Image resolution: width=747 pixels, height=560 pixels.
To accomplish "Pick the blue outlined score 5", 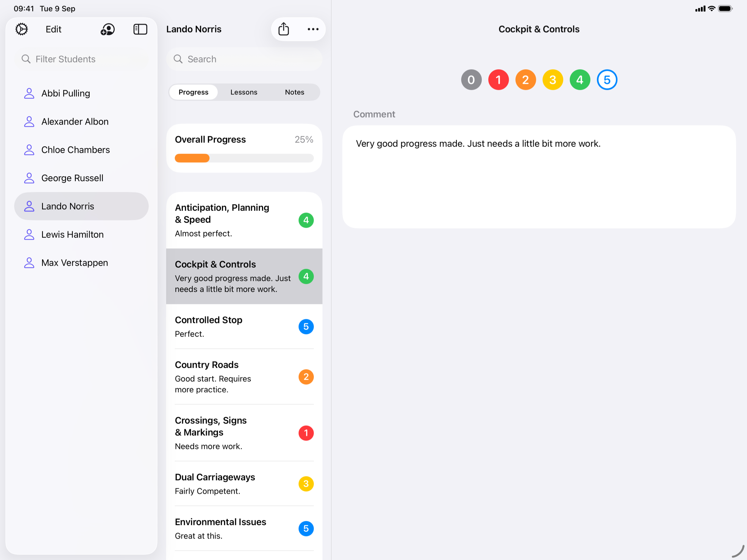I will (x=607, y=80).
